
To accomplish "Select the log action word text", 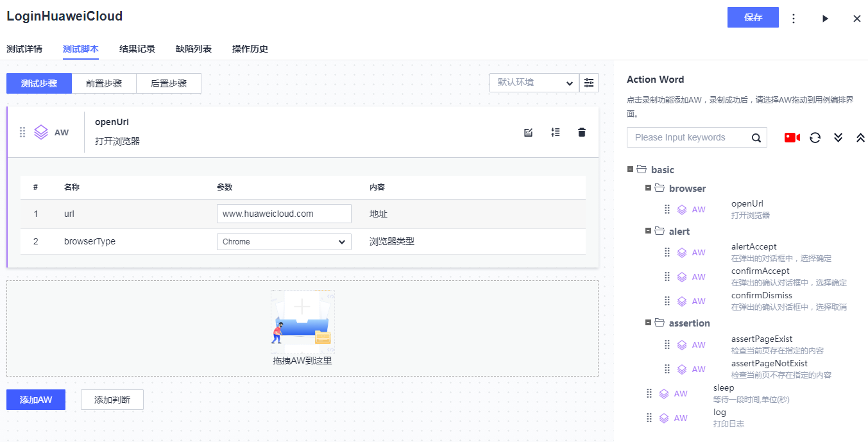I will coord(720,412).
